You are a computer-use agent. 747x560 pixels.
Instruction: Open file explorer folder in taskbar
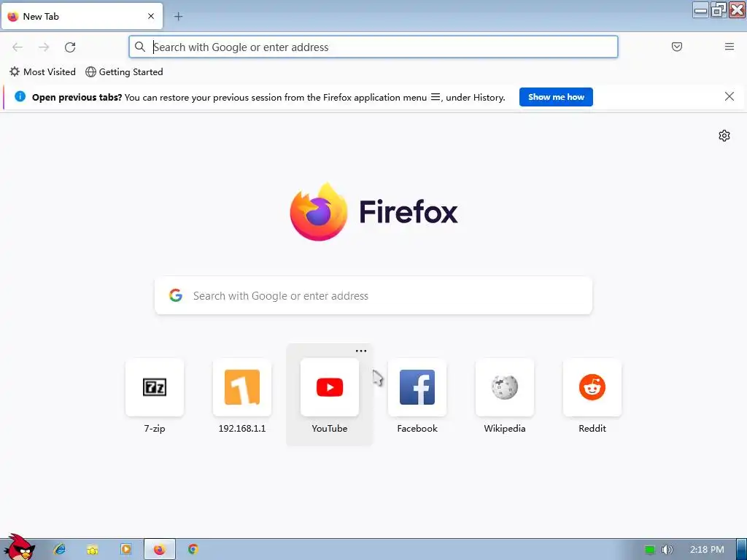click(93, 550)
